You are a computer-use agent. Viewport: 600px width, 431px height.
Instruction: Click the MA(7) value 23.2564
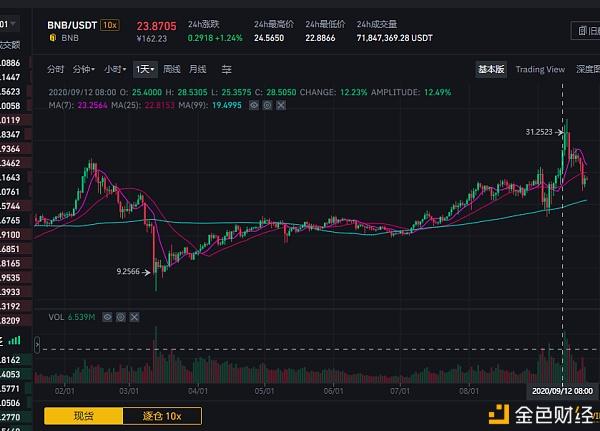(x=93, y=105)
